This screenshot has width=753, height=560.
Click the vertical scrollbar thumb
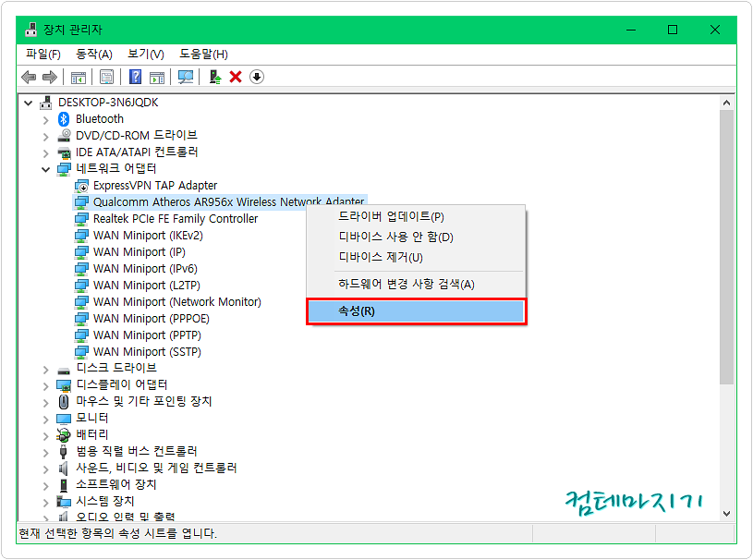coord(726,247)
